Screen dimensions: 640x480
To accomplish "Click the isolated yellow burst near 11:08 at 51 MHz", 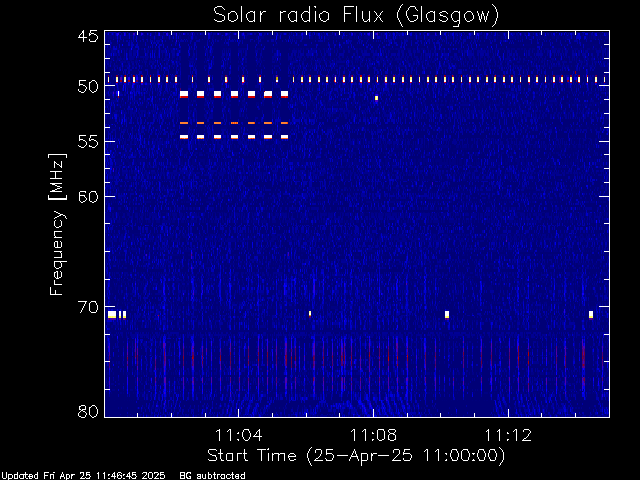I will 376,98.
